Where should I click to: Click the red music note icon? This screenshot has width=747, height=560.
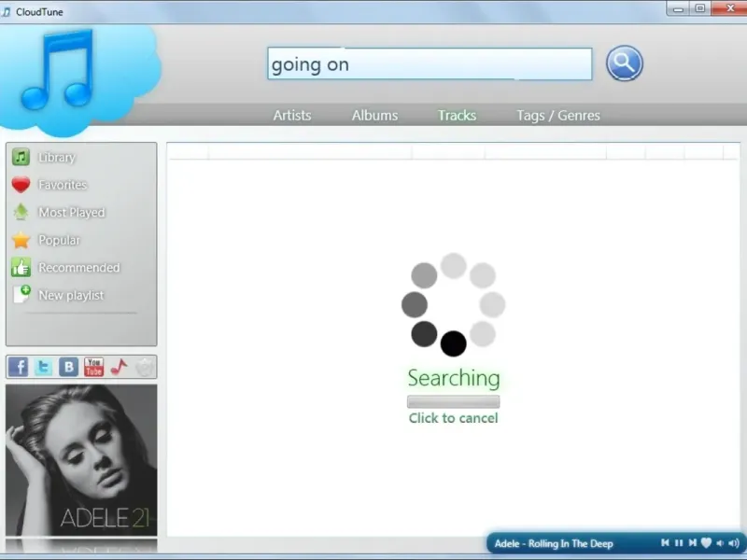(x=120, y=367)
